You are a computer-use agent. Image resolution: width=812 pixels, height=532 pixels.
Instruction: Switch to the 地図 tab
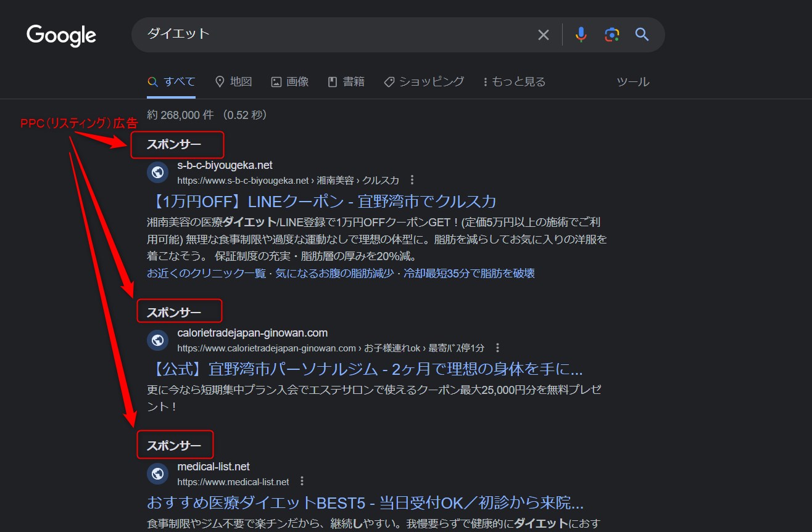[x=233, y=82]
